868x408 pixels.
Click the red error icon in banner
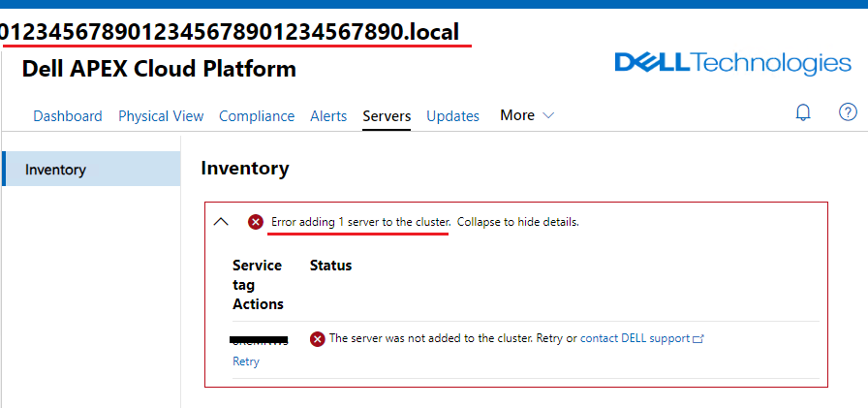click(256, 222)
